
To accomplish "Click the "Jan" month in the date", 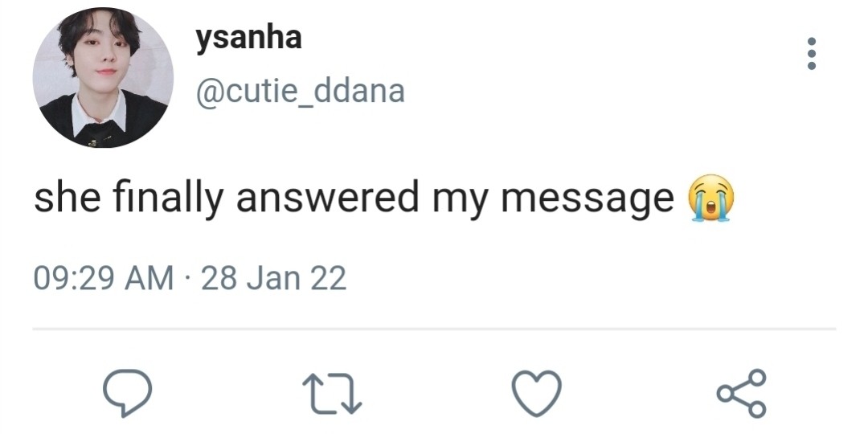I will [272, 278].
